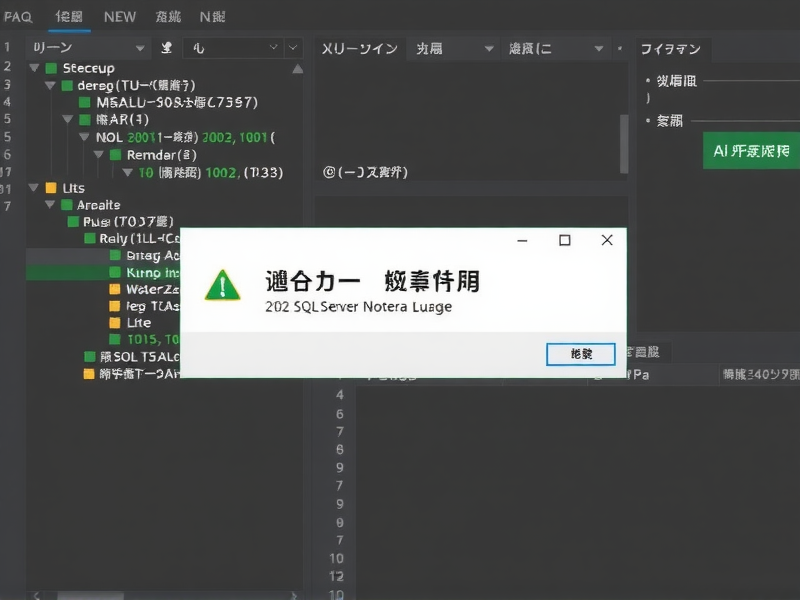Click the yellow icon next to WelerZa item

[x=115, y=289]
